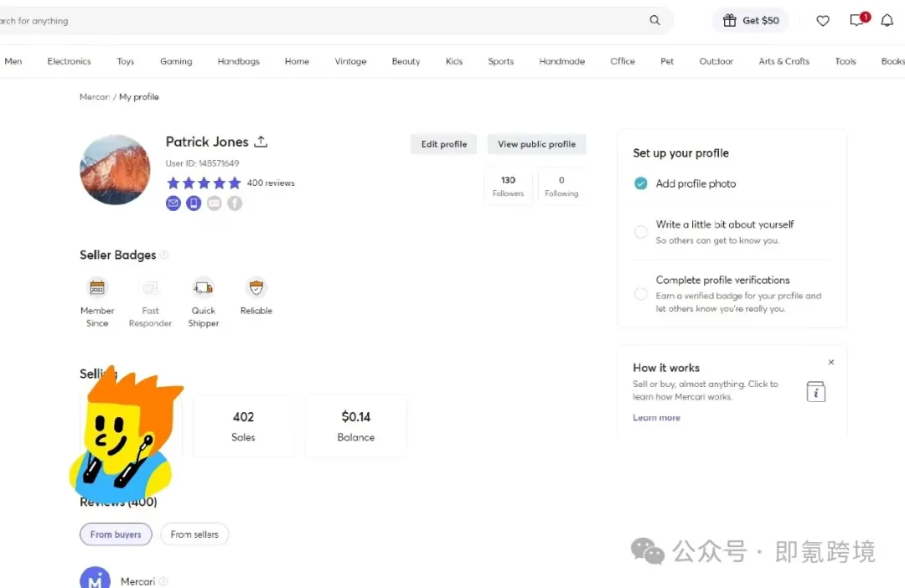Click the info icon beside Mercari reviewer
The width and height of the screenshot is (905, 588).
click(x=163, y=581)
